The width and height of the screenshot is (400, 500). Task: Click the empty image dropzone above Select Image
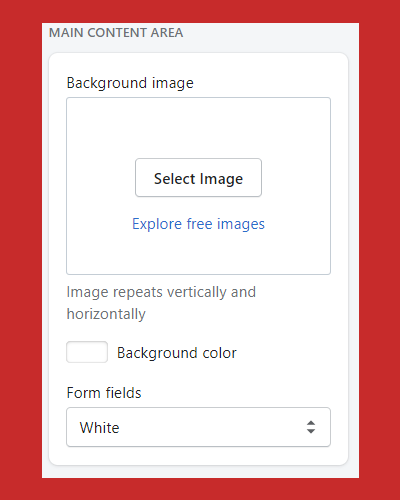click(198, 128)
